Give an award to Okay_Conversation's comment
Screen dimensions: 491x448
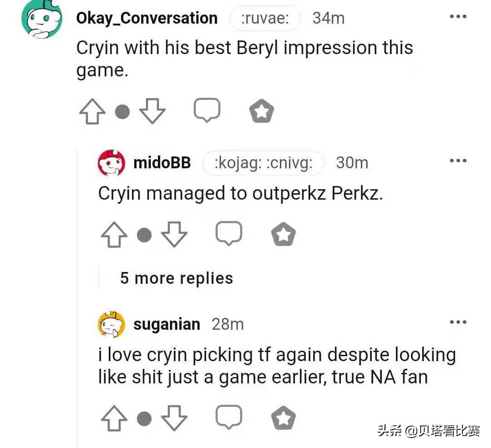(x=261, y=111)
